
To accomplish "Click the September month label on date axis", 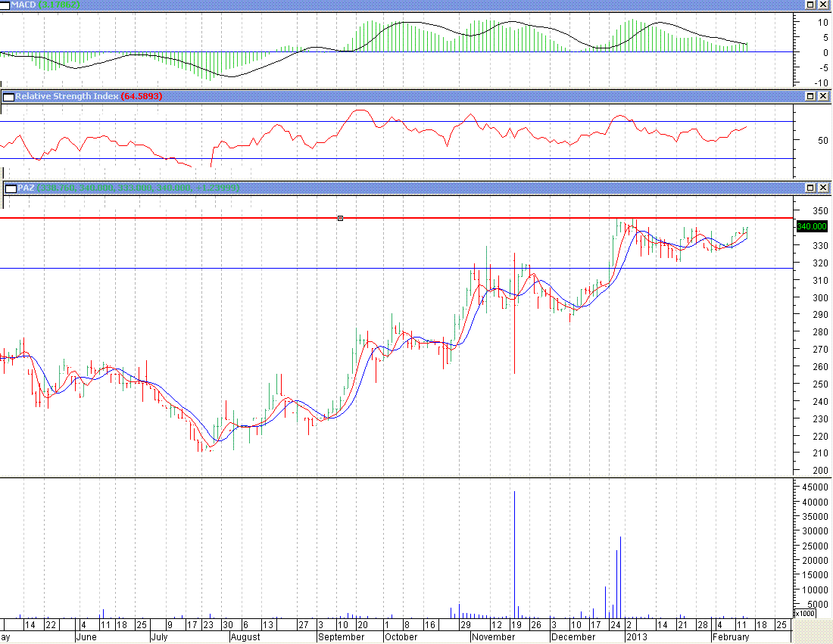I will (341, 637).
